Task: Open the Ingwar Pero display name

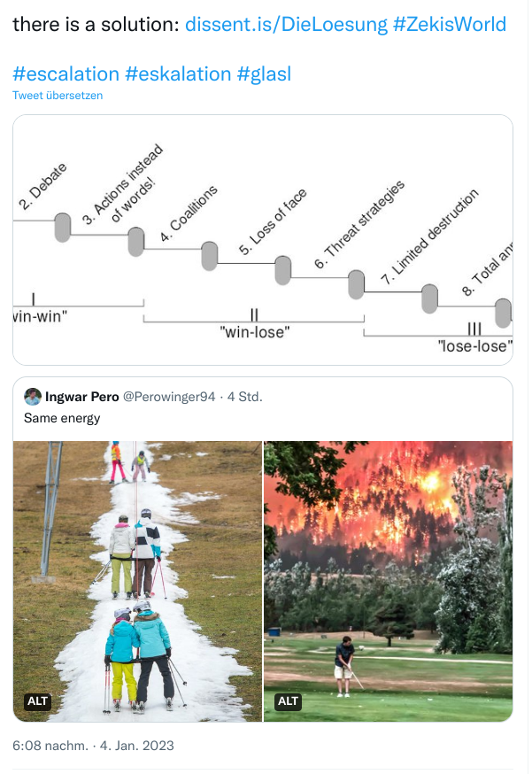Action: 84,397
